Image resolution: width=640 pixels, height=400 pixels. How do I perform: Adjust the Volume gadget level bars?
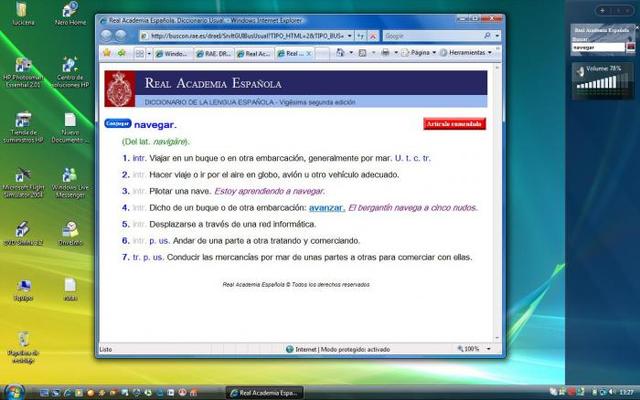(602, 81)
